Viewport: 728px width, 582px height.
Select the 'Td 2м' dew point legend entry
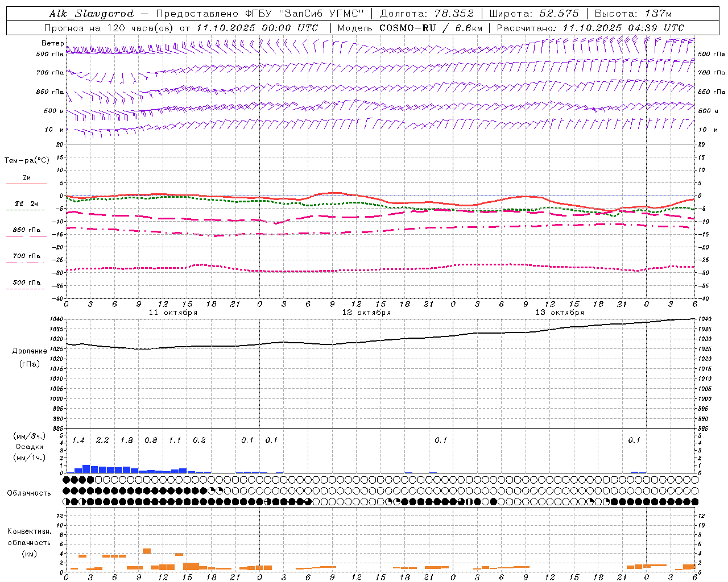(x=27, y=203)
